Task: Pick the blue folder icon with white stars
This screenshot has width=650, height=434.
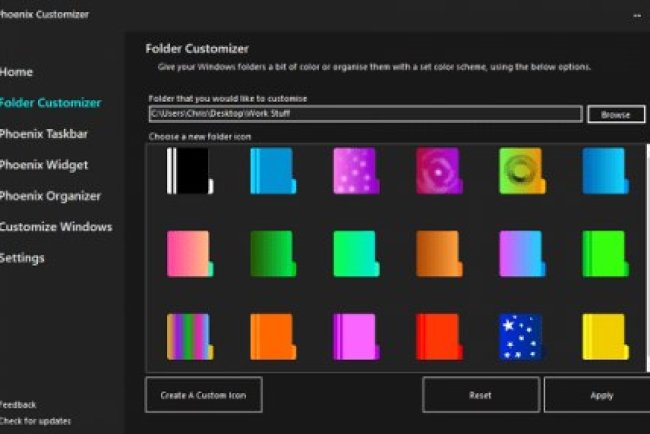Action: coord(521,337)
